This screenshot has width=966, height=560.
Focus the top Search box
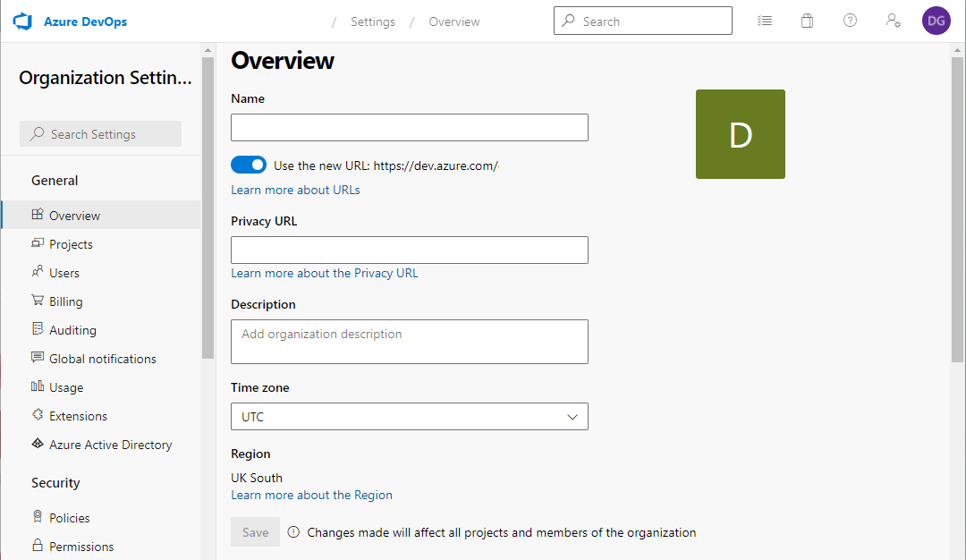(x=642, y=21)
